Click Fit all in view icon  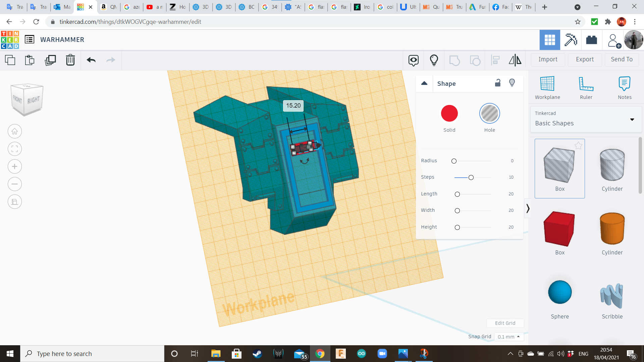pos(15,149)
